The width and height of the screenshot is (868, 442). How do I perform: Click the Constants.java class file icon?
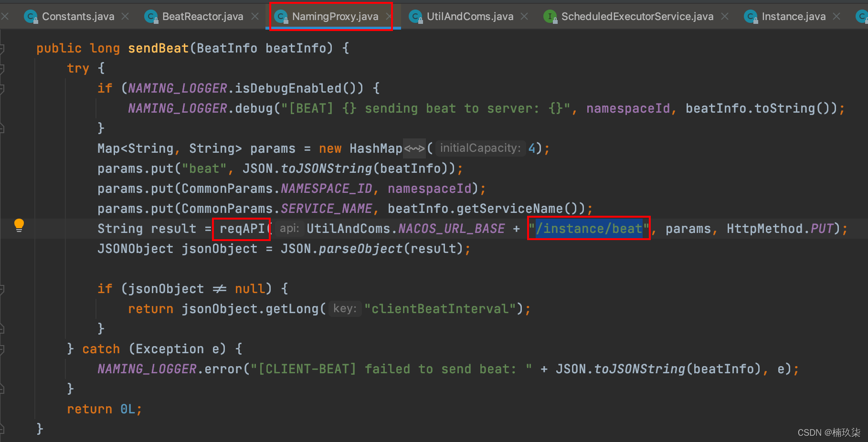coord(31,17)
